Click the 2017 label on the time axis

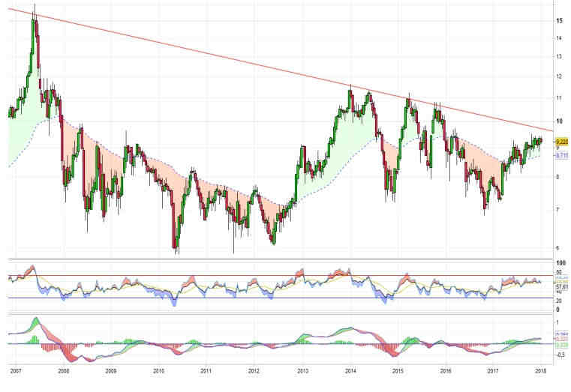(493, 371)
